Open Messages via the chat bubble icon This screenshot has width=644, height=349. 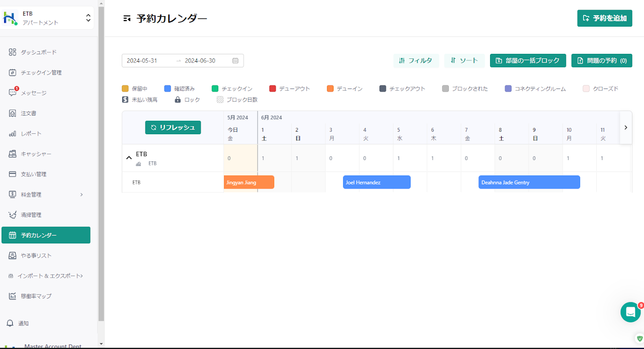pos(13,93)
